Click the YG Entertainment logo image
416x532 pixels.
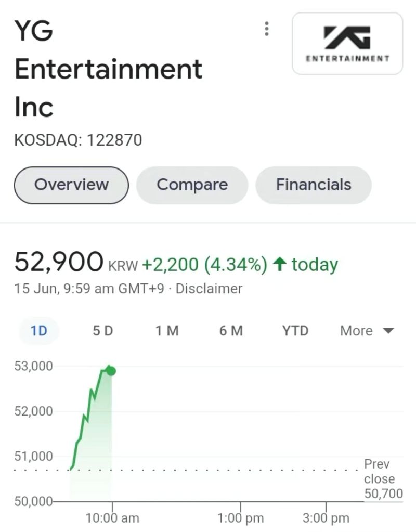pos(347,43)
